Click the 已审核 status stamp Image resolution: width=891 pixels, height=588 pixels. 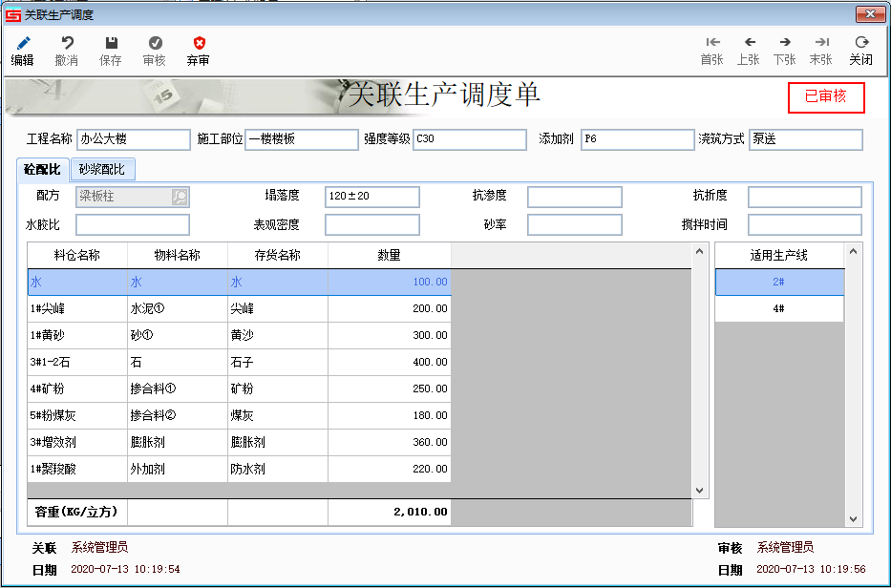825,97
